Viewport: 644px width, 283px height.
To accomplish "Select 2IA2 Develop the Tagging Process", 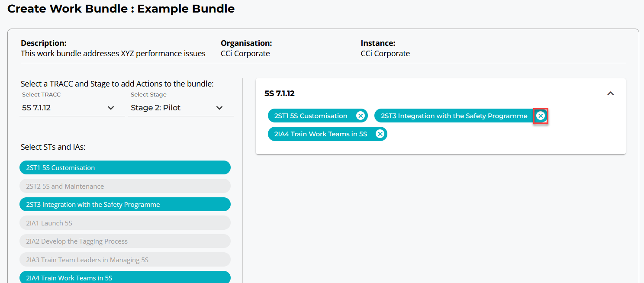I will pos(125,241).
